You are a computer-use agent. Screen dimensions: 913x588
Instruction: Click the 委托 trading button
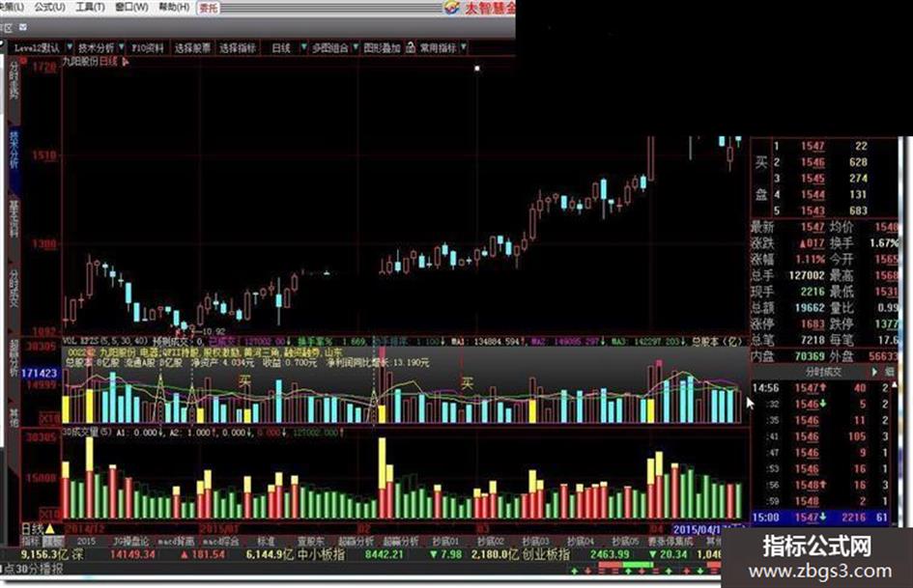coord(208,8)
